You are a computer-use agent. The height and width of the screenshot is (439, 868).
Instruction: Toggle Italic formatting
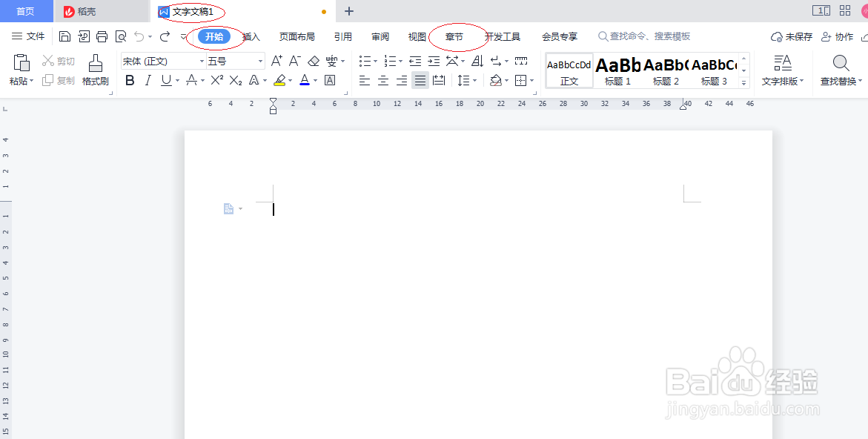(148, 80)
